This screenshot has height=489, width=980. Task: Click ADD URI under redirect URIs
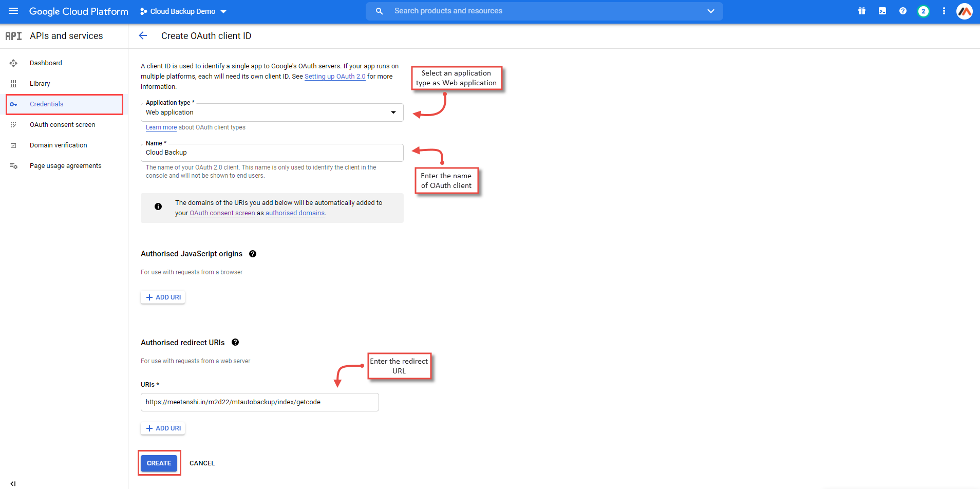tap(163, 428)
